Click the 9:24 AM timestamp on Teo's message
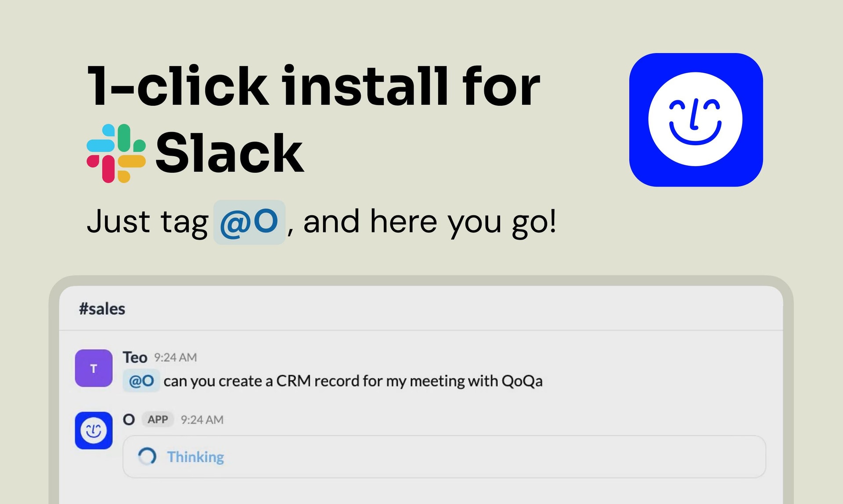 [x=175, y=357]
